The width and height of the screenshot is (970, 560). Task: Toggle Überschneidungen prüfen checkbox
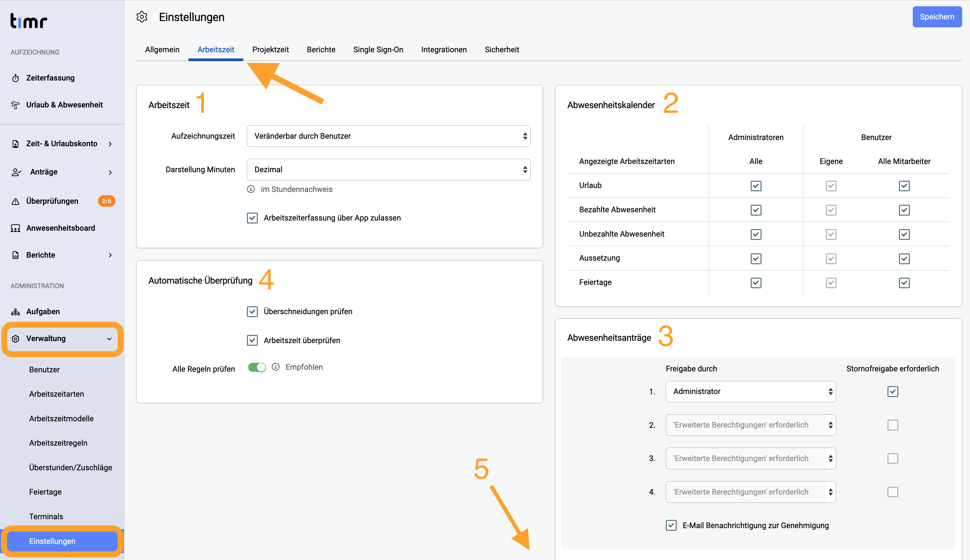click(253, 312)
